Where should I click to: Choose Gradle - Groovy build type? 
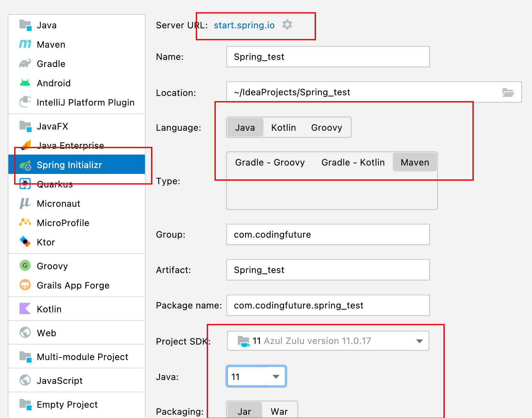pyautogui.click(x=270, y=162)
